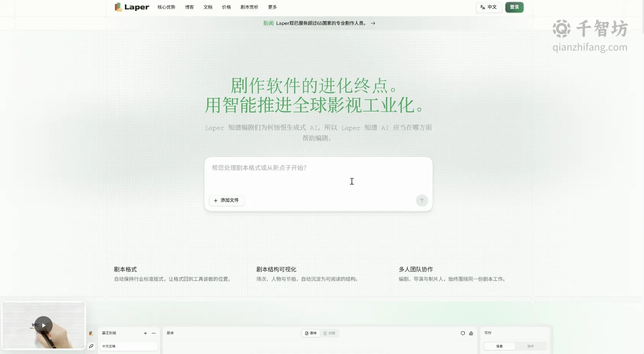Add a new item with the plus icon beside 霸王别姬
The height and width of the screenshot is (354, 644).
(145, 333)
